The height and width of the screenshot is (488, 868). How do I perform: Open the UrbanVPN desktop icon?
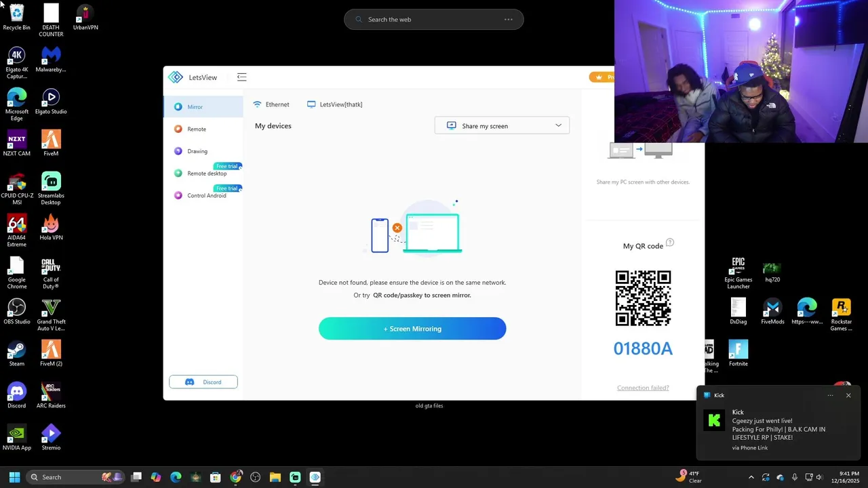coord(85,17)
